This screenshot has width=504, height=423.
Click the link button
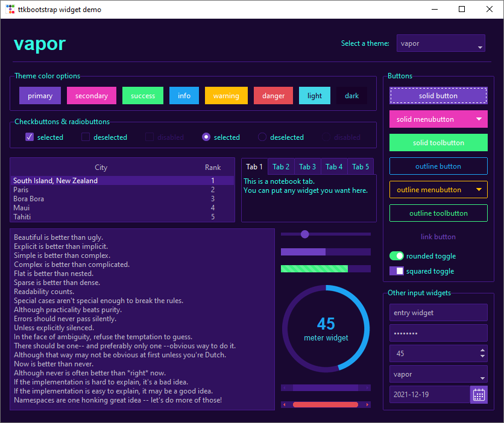click(438, 236)
